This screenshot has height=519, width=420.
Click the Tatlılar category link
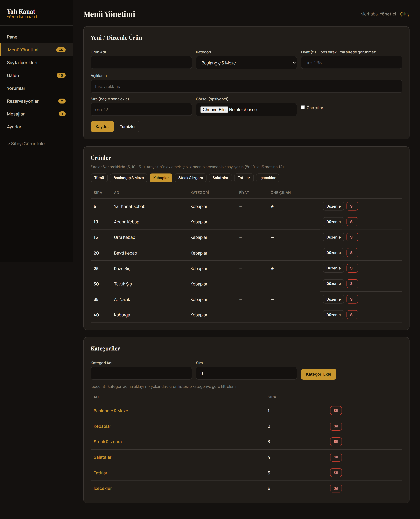100,473
